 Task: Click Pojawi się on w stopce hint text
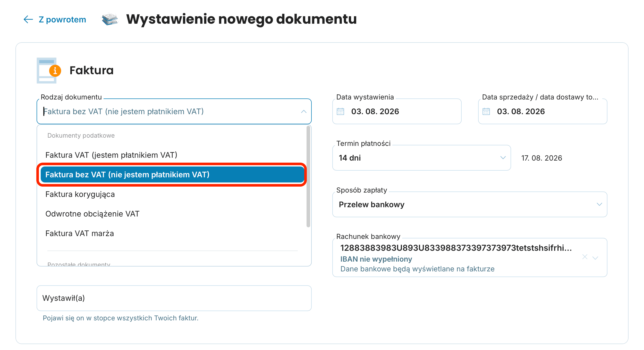coord(121,318)
